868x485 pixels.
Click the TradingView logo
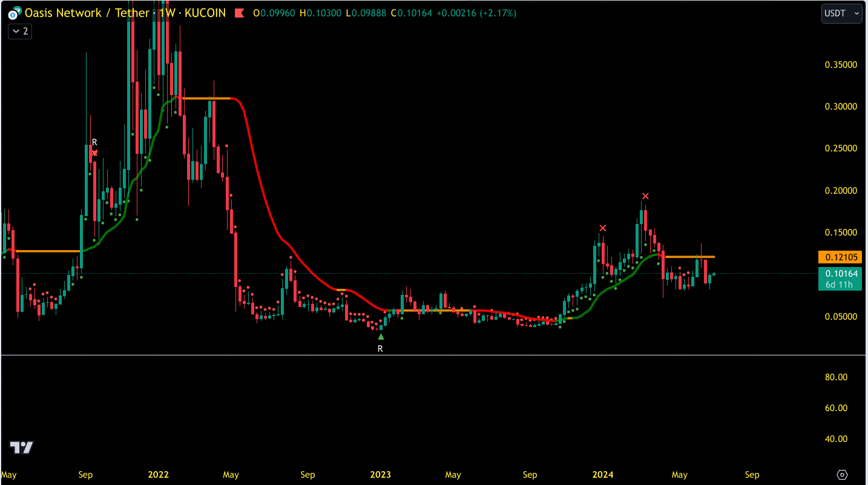(21, 448)
